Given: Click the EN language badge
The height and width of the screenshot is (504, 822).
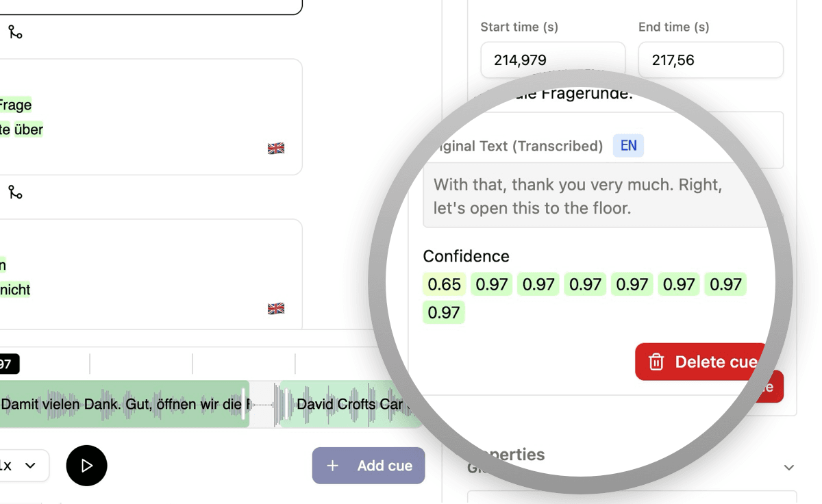Looking at the screenshot, I should [628, 145].
